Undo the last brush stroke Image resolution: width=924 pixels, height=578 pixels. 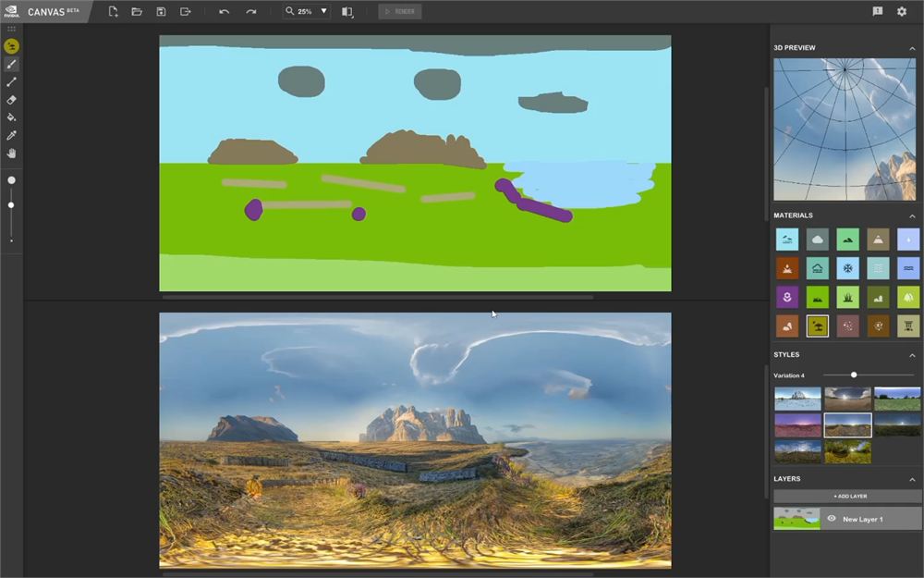pyautogui.click(x=224, y=11)
